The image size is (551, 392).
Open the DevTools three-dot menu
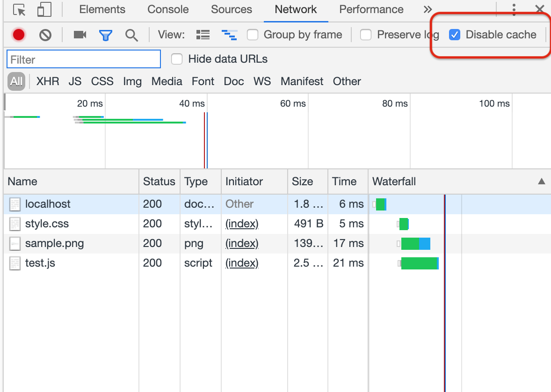point(514,9)
